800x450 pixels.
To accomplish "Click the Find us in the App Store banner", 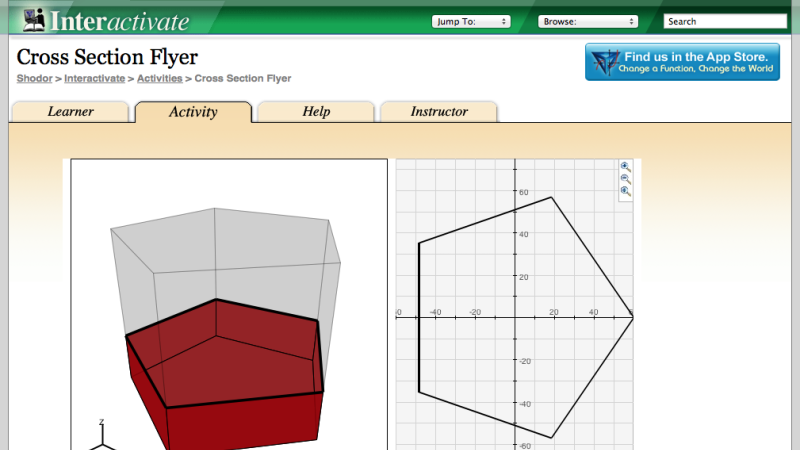I will click(682, 62).
